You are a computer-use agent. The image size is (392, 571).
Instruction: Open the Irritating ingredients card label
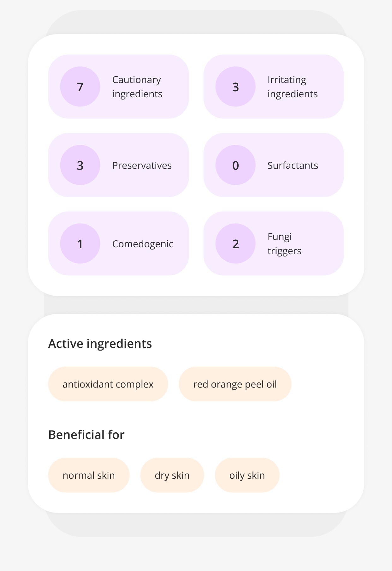[292, 87]
